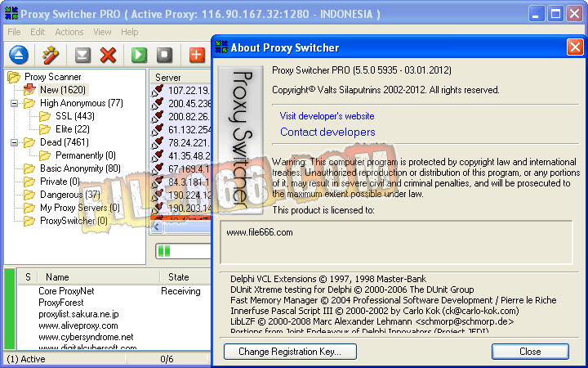The image size is (588, 368).
Task: Select the proxylist.sakura.ne.jp source
Action: 114,314
